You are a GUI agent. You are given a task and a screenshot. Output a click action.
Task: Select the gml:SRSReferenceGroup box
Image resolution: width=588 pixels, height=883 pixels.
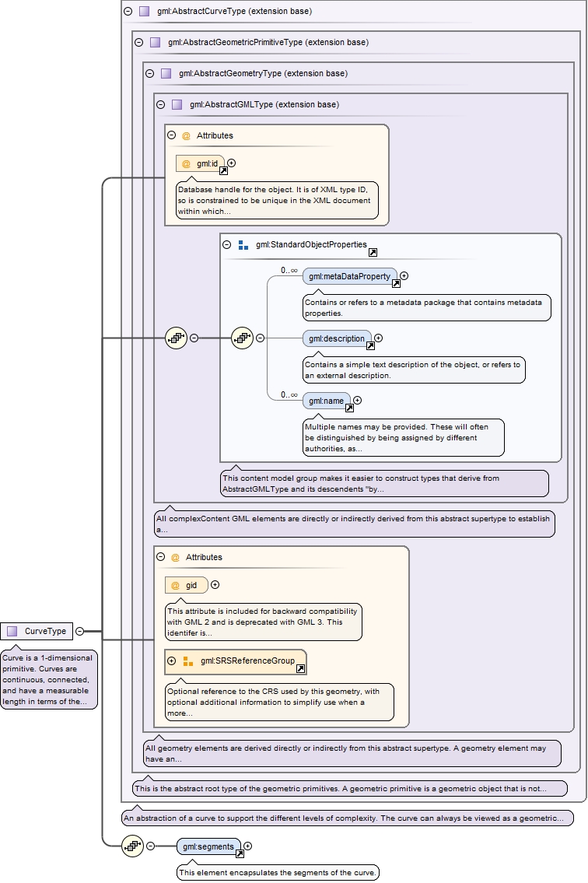[236, 661]
